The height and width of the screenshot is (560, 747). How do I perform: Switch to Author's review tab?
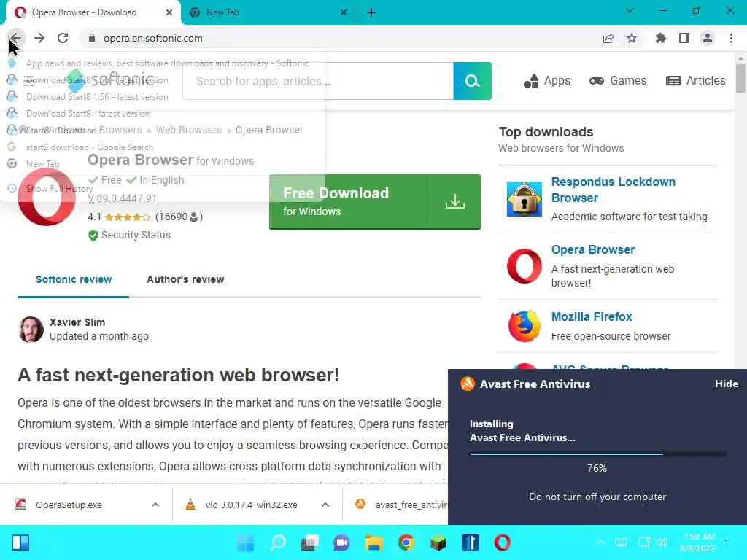[x=185, y=279]
